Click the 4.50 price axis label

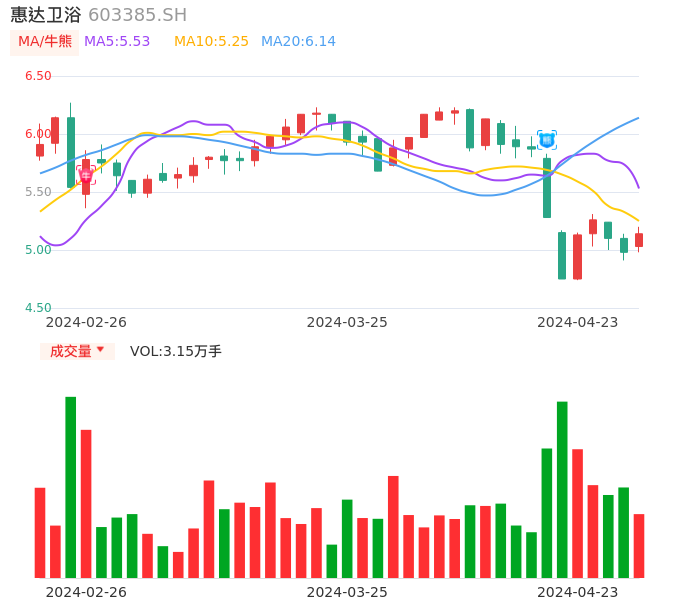coord(38,308)
